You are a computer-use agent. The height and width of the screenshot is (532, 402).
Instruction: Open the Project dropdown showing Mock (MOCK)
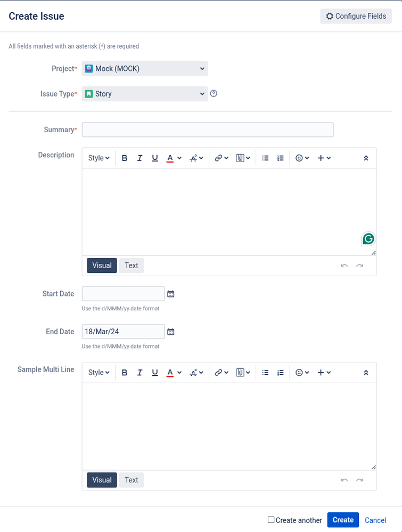(145, 69)
